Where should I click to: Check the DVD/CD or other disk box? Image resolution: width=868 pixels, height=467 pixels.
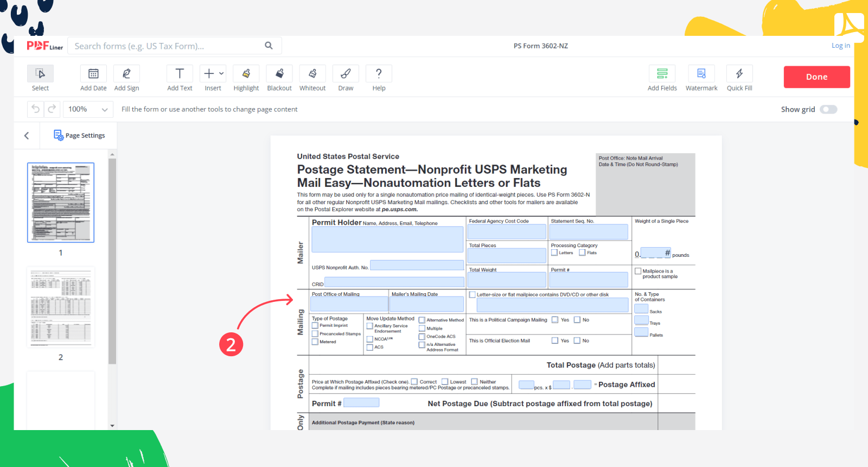point(472,295)
